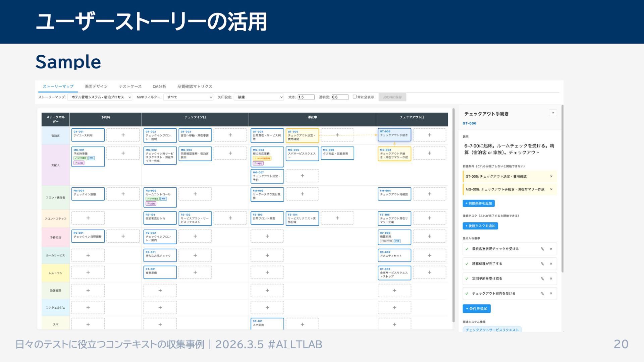Open the ストーリーマップ selection dropdown
Screen dimensions: 644x362
(x=100, y=97)
